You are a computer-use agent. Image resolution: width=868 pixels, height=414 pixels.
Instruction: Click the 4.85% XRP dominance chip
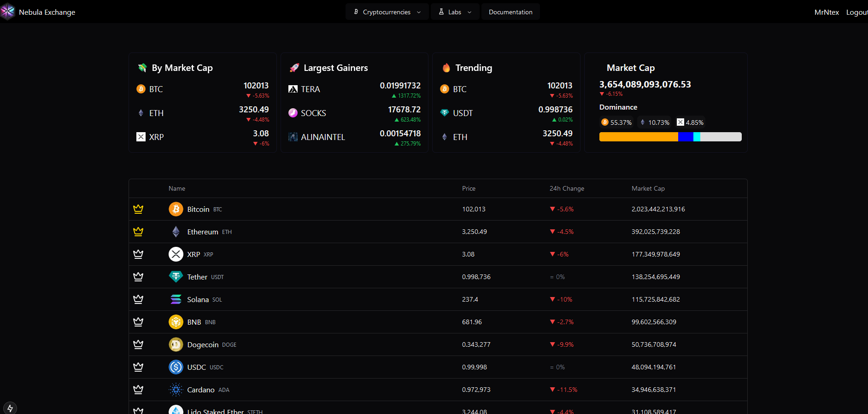pos(690,122)
